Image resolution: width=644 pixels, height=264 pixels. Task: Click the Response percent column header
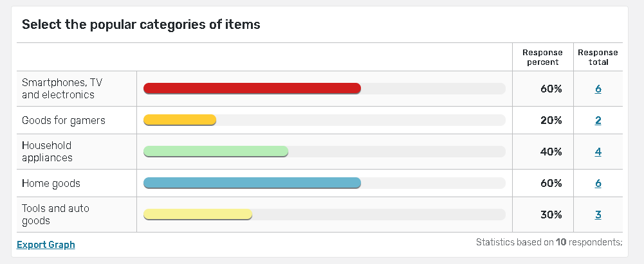pyautogui.click(x=542, y=57)
